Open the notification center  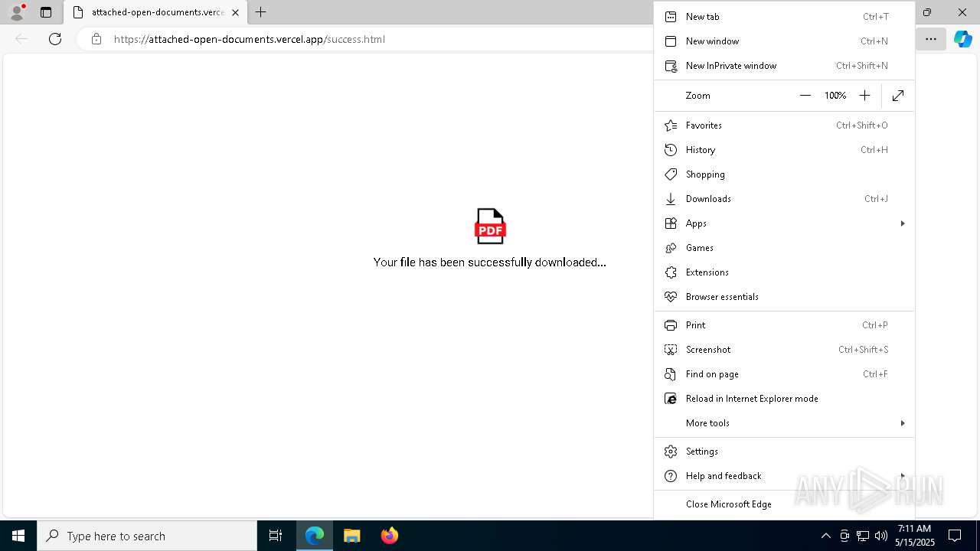click(x=955, y=536)
